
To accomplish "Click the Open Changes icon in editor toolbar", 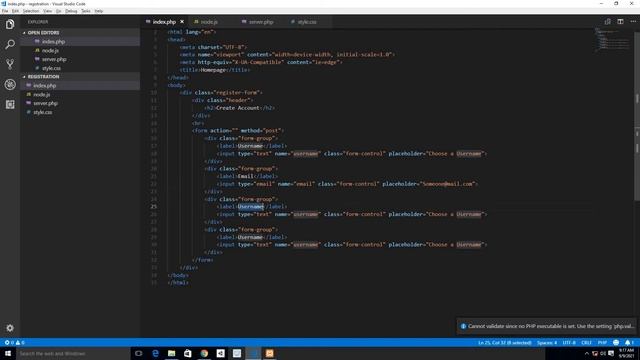I will pyautogui.click(x=607, y=22).
